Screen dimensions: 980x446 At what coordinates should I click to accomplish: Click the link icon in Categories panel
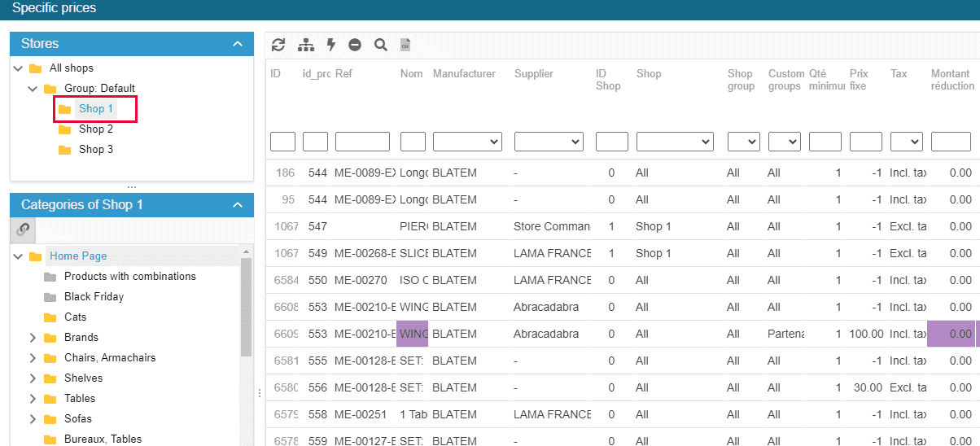[x=24, y=230]
